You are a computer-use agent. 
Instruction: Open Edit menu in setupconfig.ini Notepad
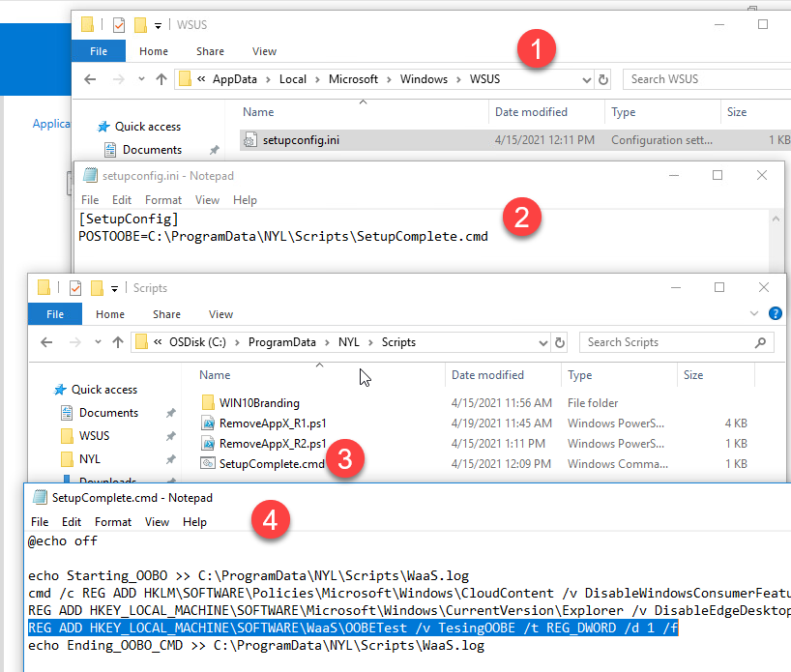tap(122, 200)
